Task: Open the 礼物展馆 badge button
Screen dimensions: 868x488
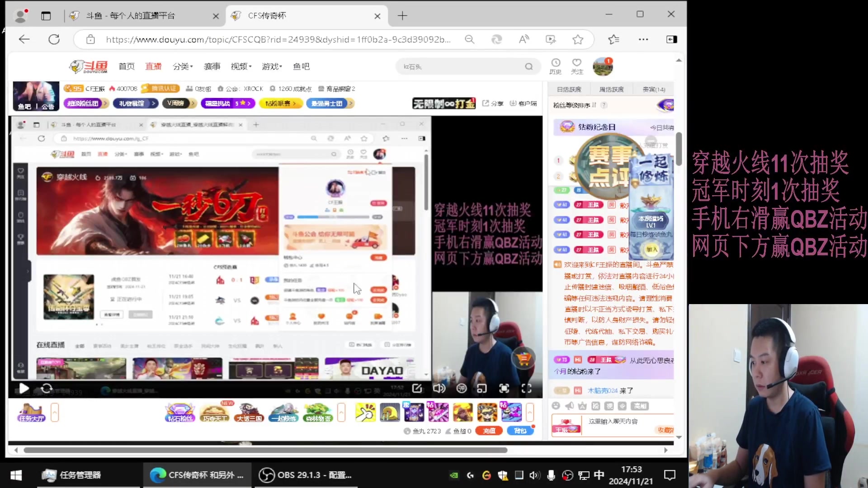Action: pos(135,103)
